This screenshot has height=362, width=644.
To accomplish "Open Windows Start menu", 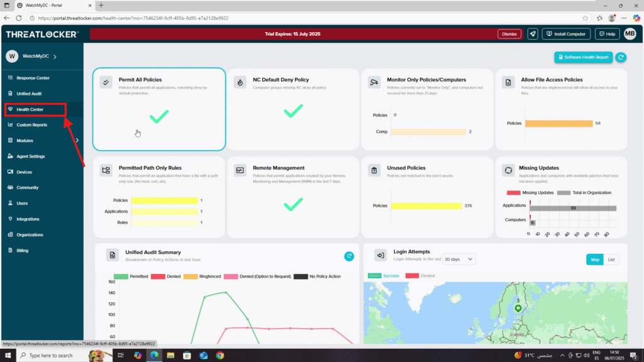I will (8, 356).
